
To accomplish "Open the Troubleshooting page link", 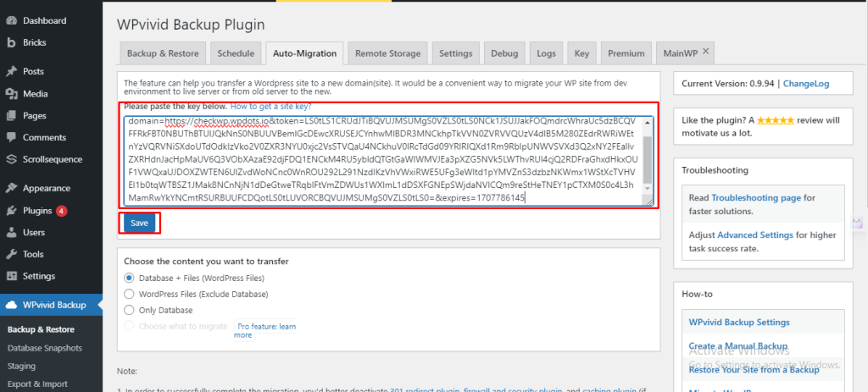I will [x=756, y=197].
